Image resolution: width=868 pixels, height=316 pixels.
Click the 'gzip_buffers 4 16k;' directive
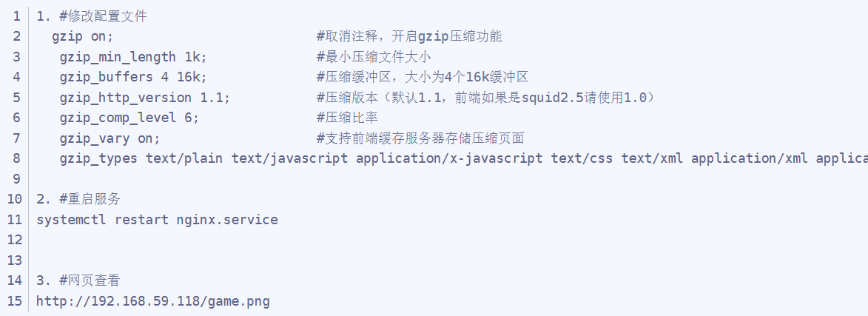[134, 77]
